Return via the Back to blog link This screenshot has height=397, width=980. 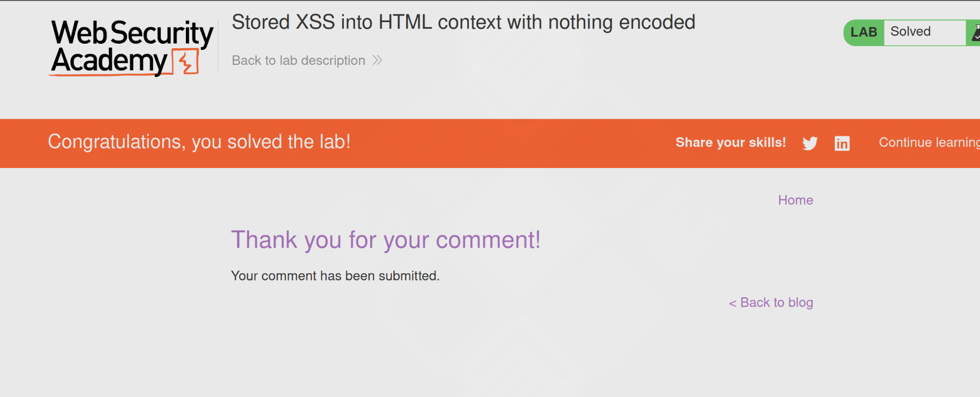pyautogui.click(x=776, y=303)
